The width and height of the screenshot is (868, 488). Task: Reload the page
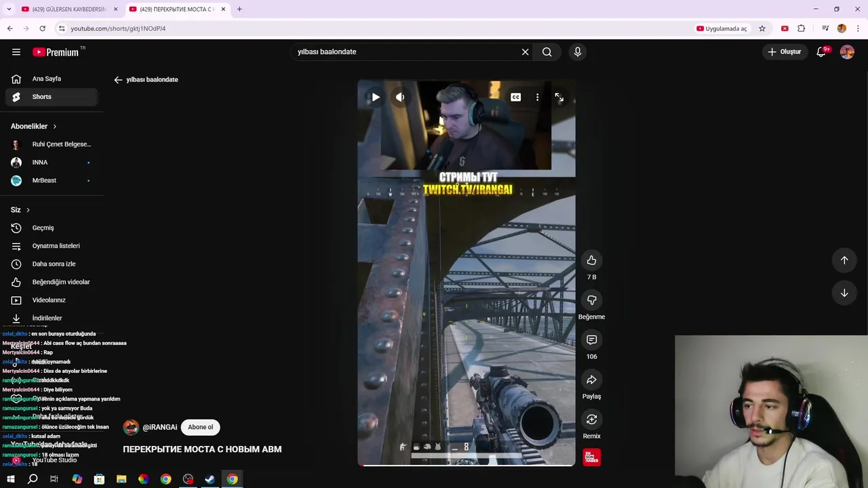[x=42, y=28]
